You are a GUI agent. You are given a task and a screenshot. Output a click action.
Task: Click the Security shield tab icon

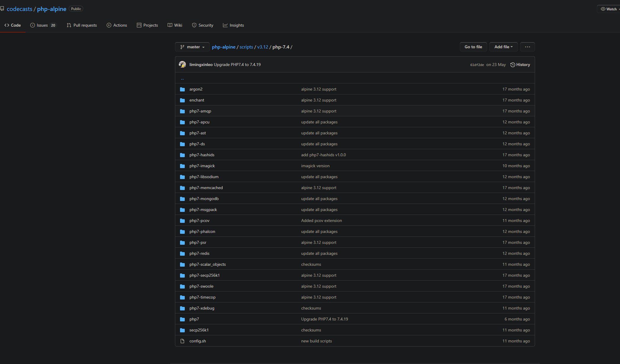[x=194, y=25]
